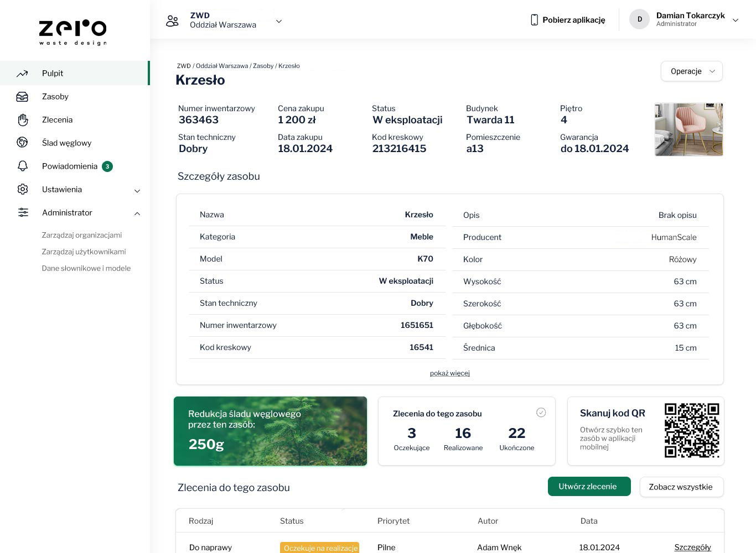The image size is (756, 553).
Task: Click the Ustawienia gear icon
Action: [23, 189]
